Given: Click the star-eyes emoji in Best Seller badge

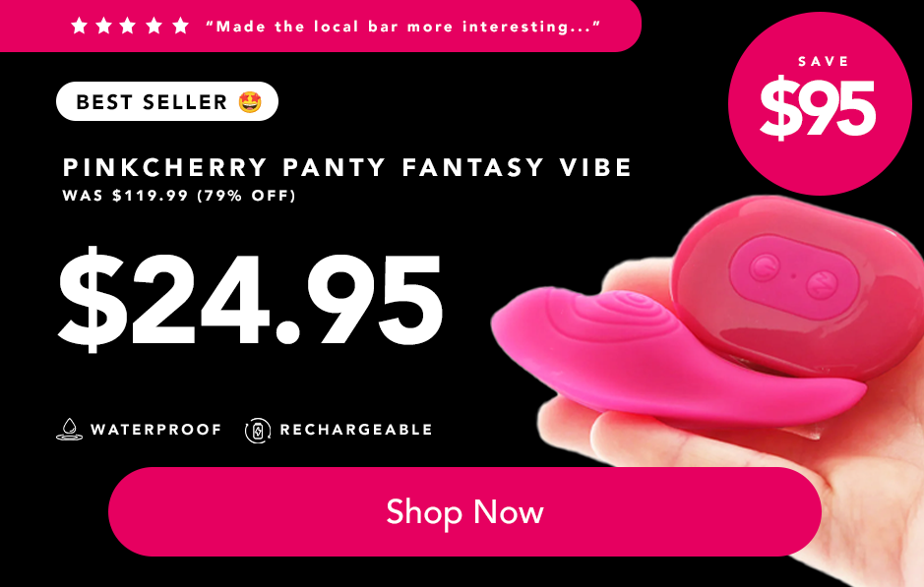Looking at the screenshot, I should pos(250,102).
